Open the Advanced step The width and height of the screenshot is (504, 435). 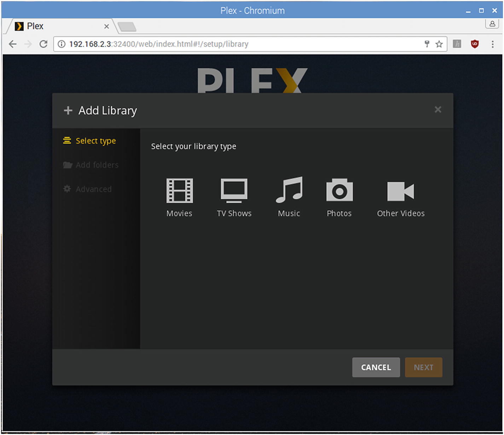(87, 189)
